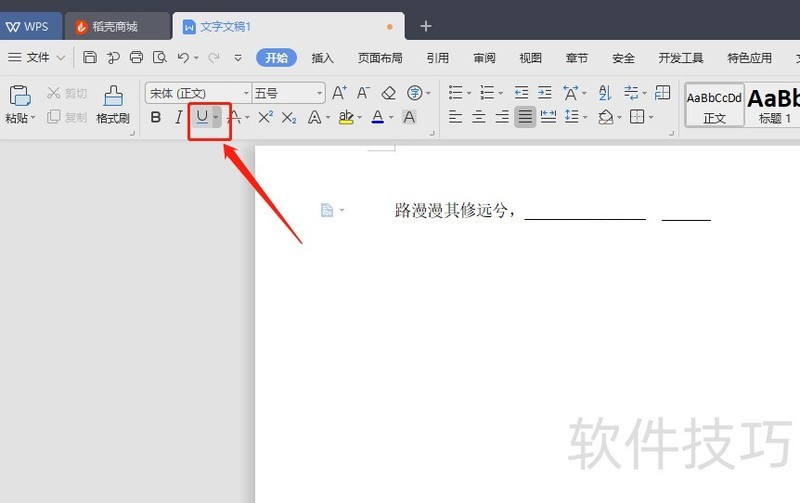Toggle strikethrough formatting
This screenshot has height=503, width=800.
pyautogui.click(x=234, y=117)
